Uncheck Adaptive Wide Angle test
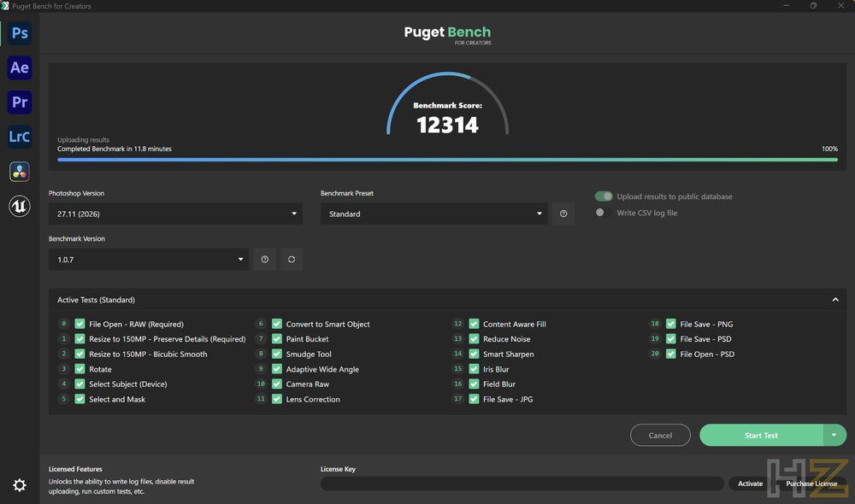 point(277,369)
